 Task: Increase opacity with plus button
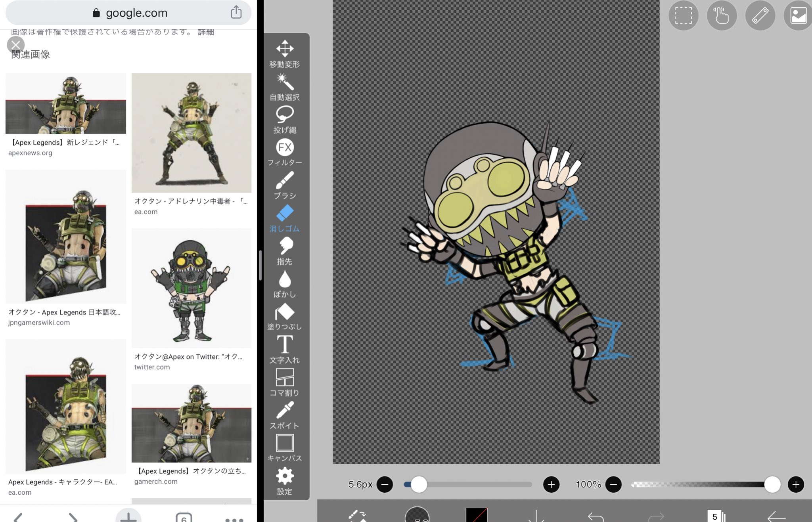[796, 484]
